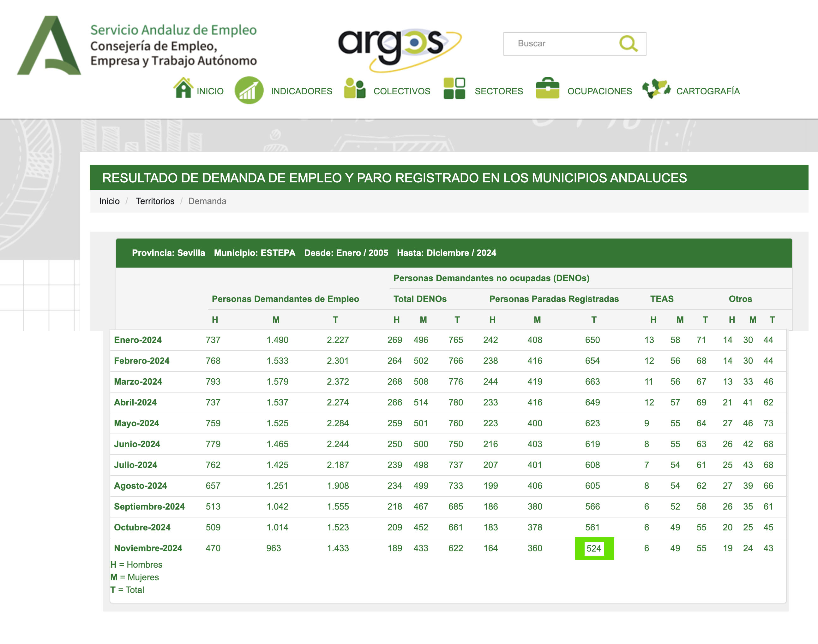This screenshot has width=818, height=644.
Task: Click the Territorios breadcrumb link
Action: click(155, 201)
